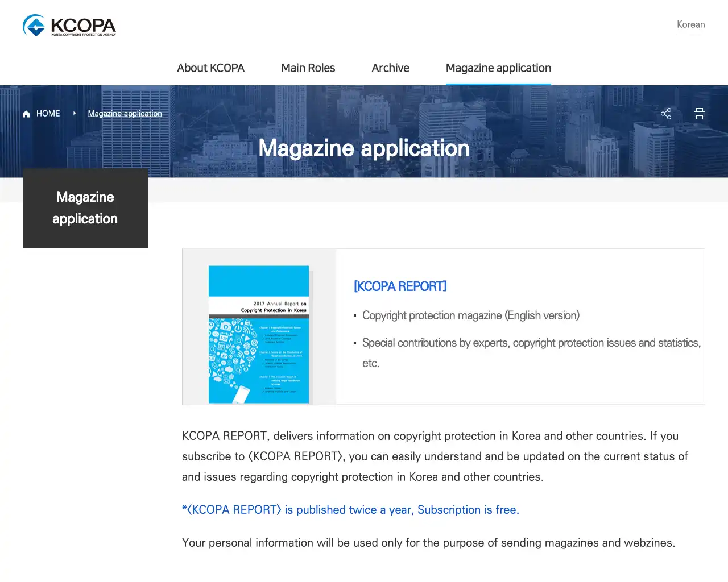Open the Archive menu
This screenshot has height=582, width=728.
click(390, 68)
